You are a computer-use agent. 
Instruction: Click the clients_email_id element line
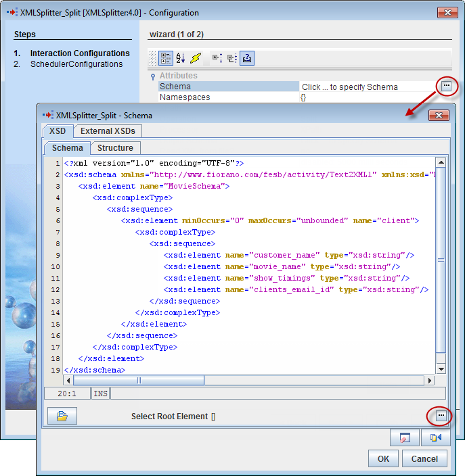click(296, 289)
